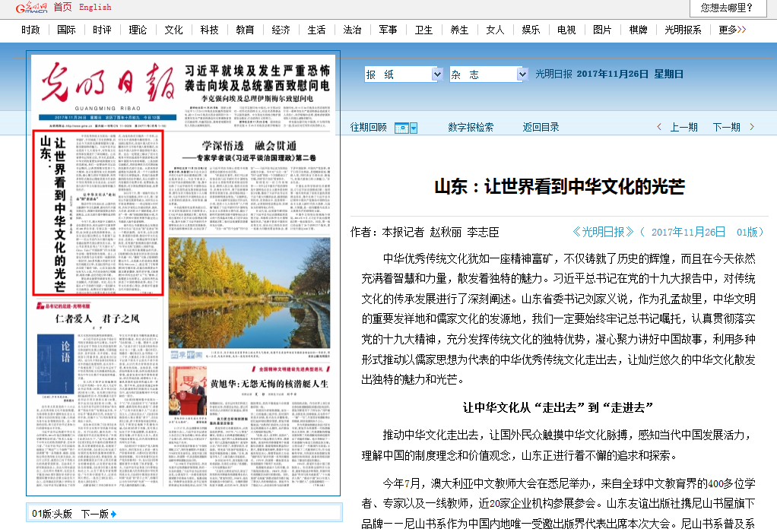The image size is (777, 532).
Task: Click the highlighted 山东 article on the front page
Action: [99, 213]
